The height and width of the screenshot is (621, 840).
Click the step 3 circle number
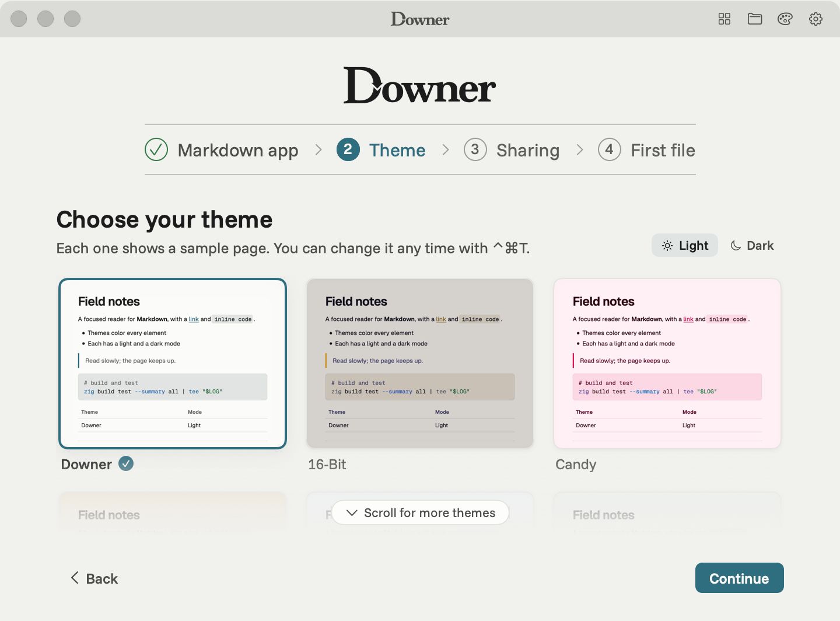475,150
